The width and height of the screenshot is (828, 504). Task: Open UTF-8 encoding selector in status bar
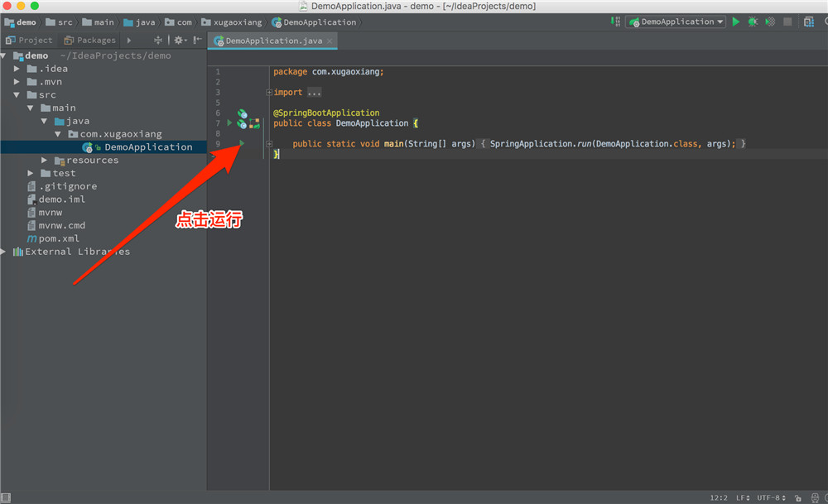point(771,497)
